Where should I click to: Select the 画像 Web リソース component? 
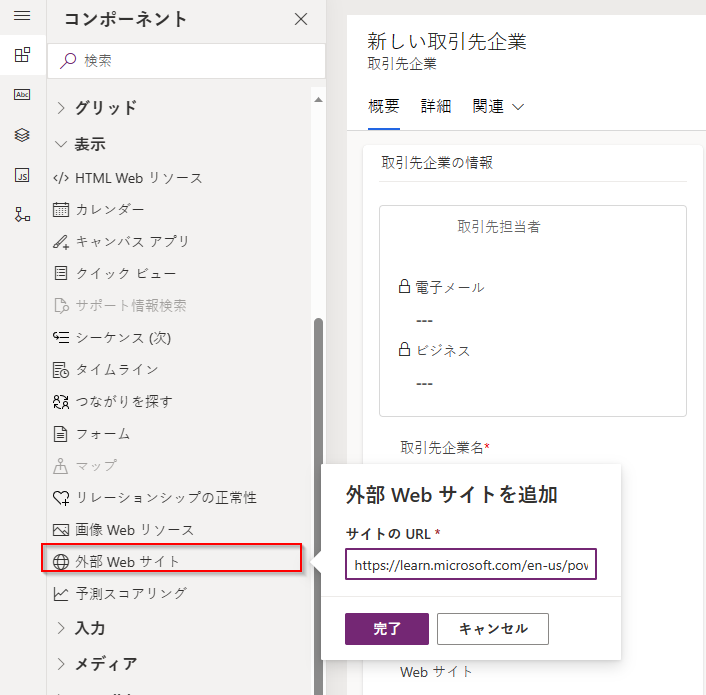point(134,530)
